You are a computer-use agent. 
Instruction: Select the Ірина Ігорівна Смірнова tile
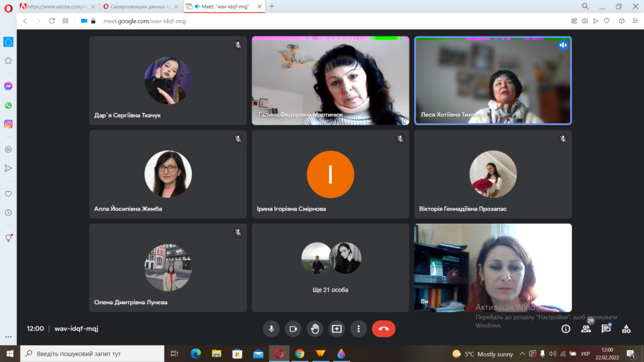(x=330, y=174)
